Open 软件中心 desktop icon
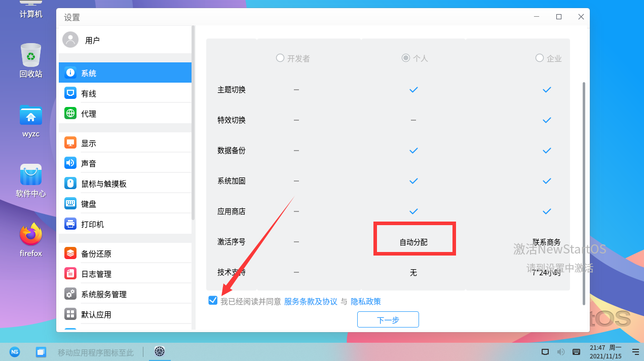The width and height of the screenshot is (644, 361). (31, 181)
